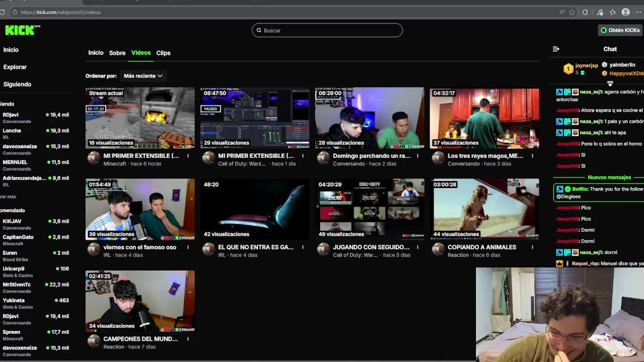The height and width of the screenshot is (362, 644).
Task: Open the Stream actual Minecraft thumbnail
Action: tap(140, 118)
